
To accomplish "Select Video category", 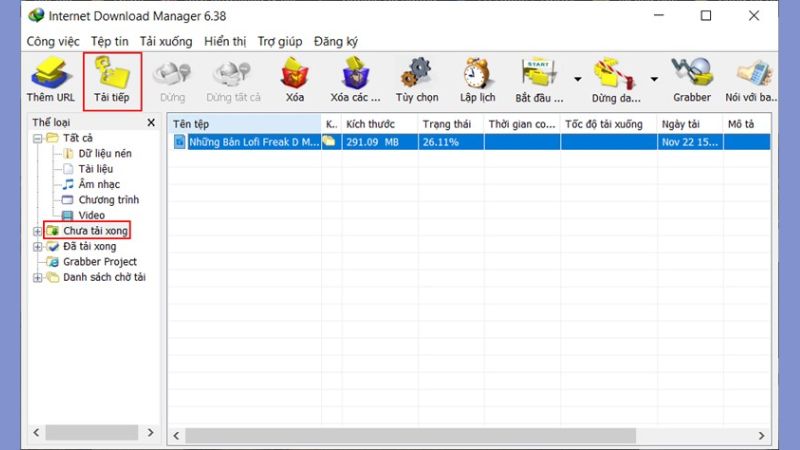I will [91, 215].
